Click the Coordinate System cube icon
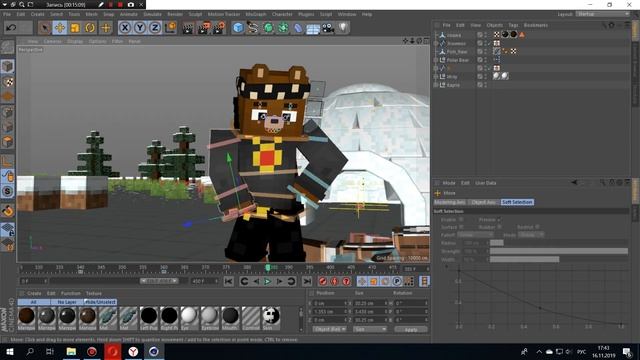 pos(170,28)
